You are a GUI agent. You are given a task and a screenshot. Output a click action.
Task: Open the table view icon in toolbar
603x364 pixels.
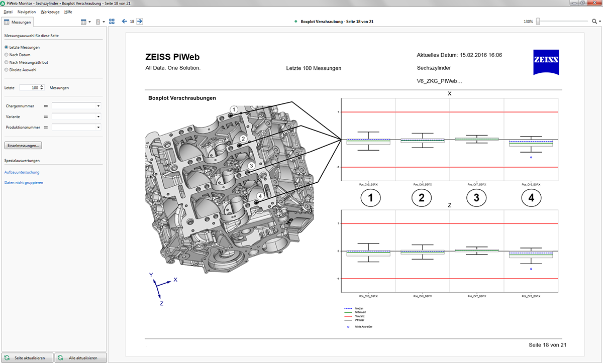point(84,22)
